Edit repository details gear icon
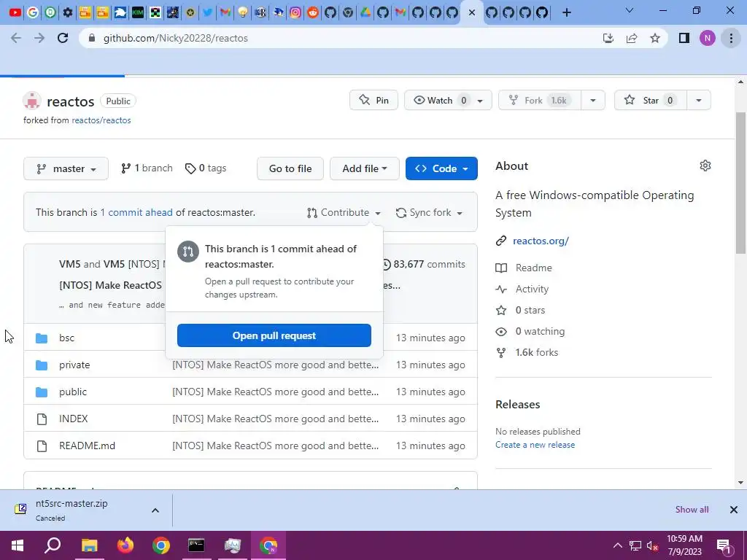Screen dimensions: 747x560 click(x=705, y=166)
